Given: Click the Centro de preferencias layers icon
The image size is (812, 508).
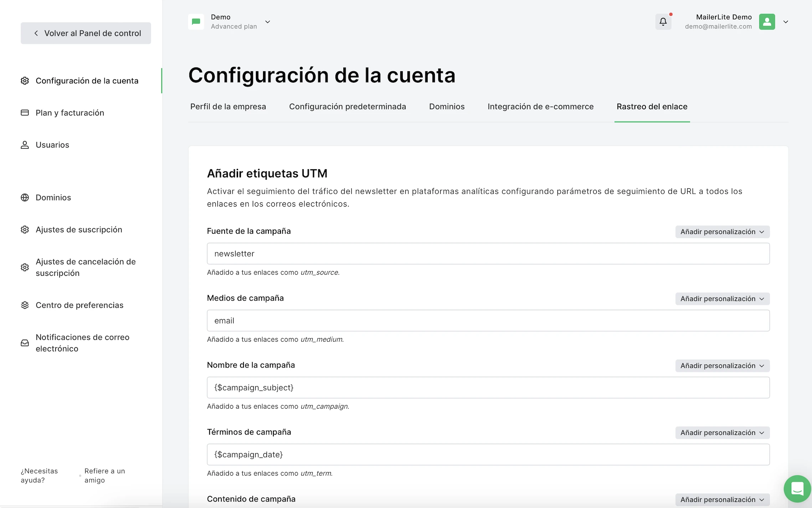Looking at the screenshot, I should [25, 305].
